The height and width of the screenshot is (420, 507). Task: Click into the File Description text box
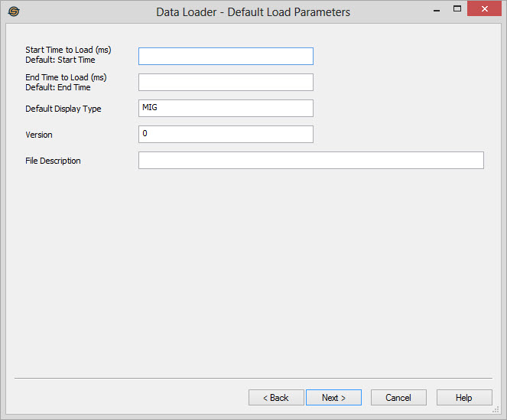[310, 160]
